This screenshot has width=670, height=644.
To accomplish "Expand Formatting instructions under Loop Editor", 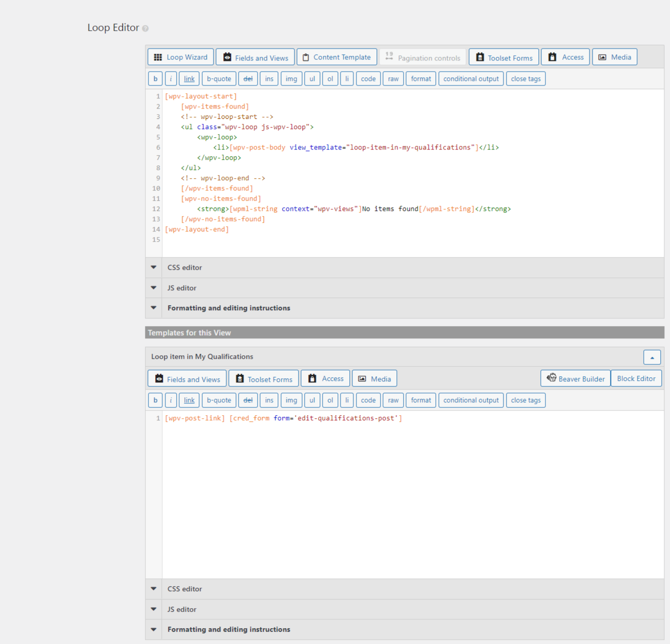I will pos(405,308).
